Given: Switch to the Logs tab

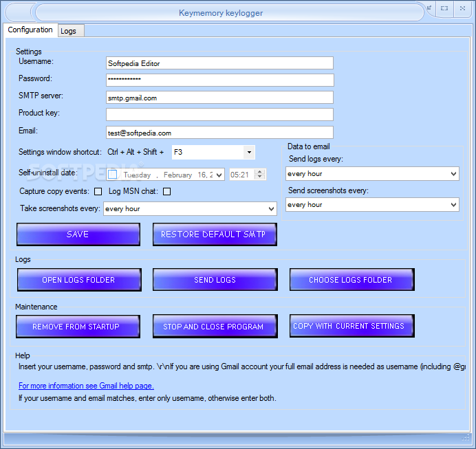Looking at the screenshot, I should [71, 31].
